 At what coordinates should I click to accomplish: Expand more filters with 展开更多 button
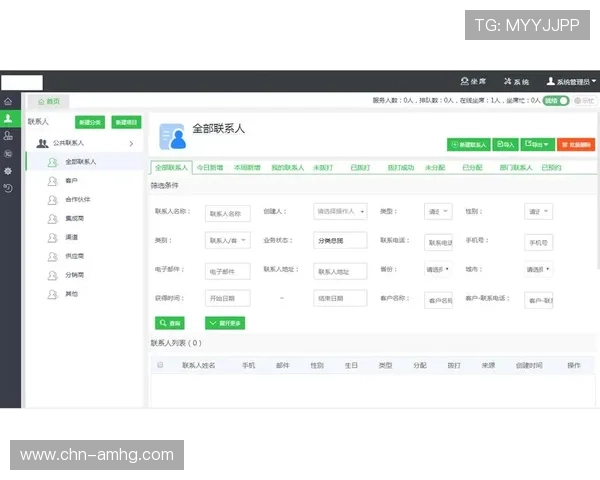coord(225,323)
